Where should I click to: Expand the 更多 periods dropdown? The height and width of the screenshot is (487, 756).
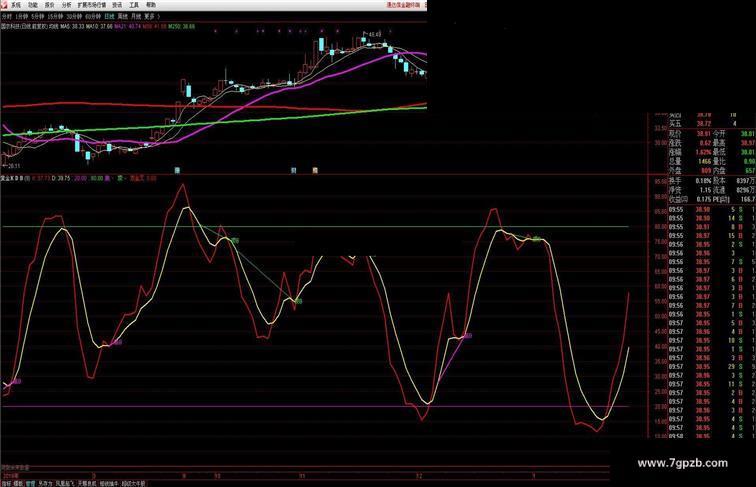[x=152, y=17]
